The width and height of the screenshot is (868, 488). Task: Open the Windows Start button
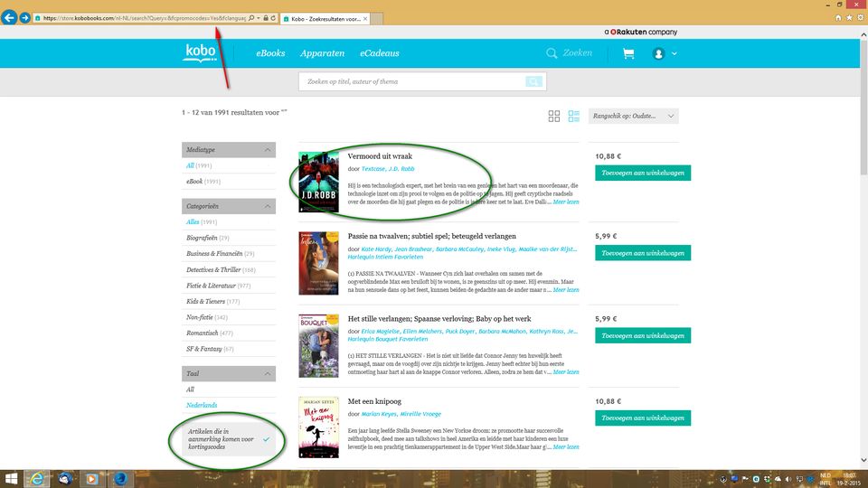click(11, 479)
